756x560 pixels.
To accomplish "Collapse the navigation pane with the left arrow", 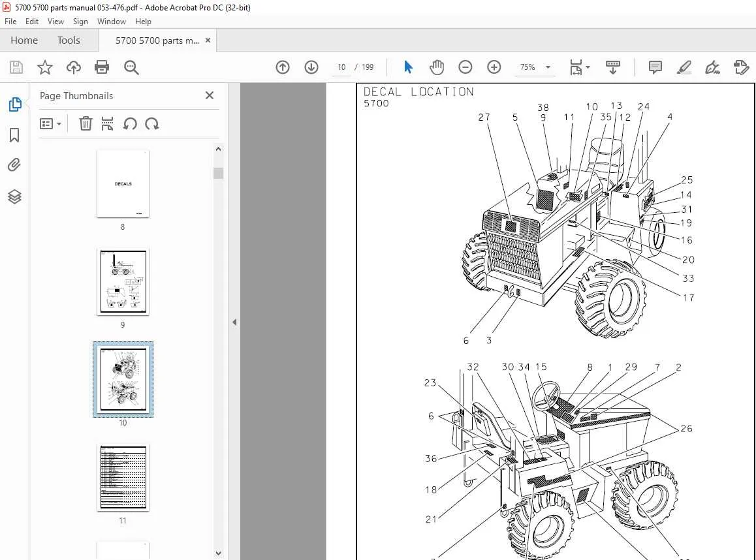I will (234, 322).
